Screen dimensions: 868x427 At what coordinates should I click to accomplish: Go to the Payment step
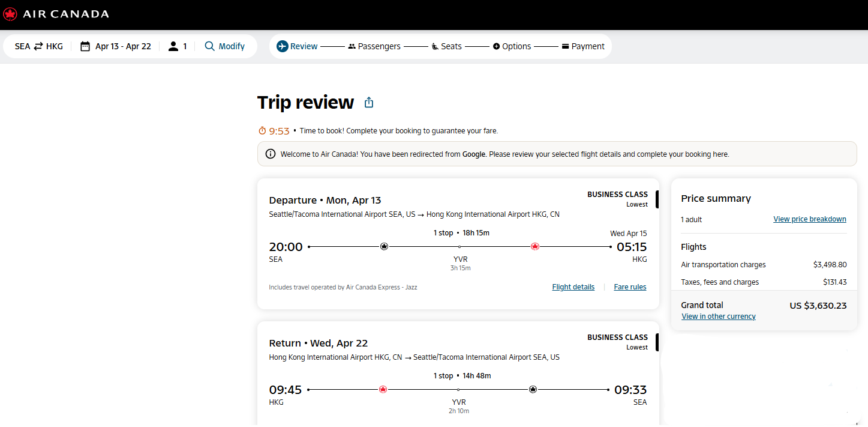point(583,46)
